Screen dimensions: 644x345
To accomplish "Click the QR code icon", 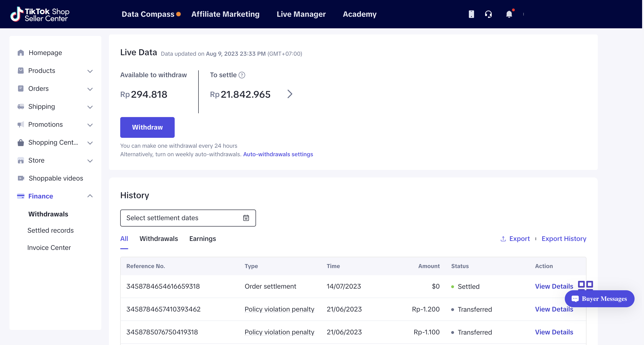I will coord(585,285).
